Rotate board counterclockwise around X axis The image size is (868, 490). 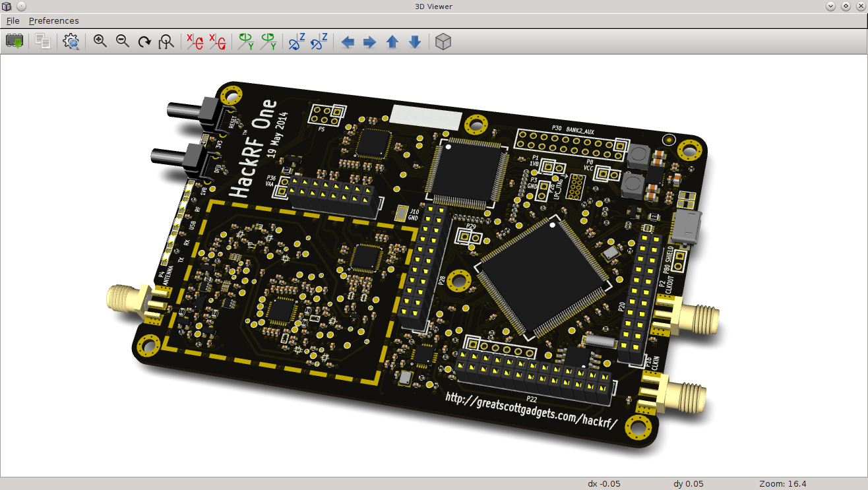point(217,42)
